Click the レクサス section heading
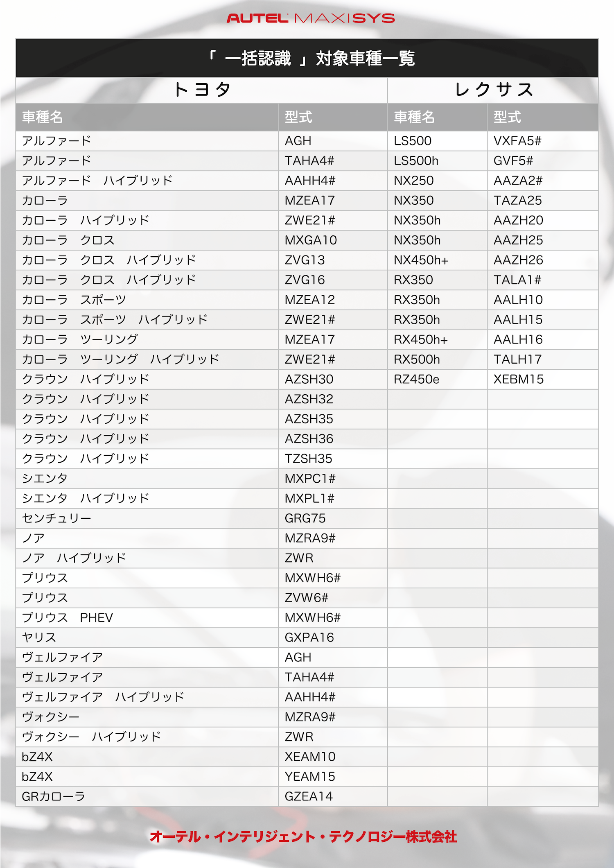Image resolution: width=614 pixels, height=868 pixels. coord(493,90)
